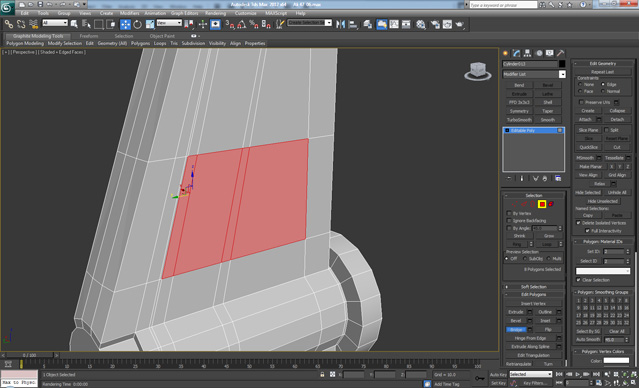This screenshot has height=388, width=639.
Task: Click the Select and Link tool
Action: coord(9,24)
